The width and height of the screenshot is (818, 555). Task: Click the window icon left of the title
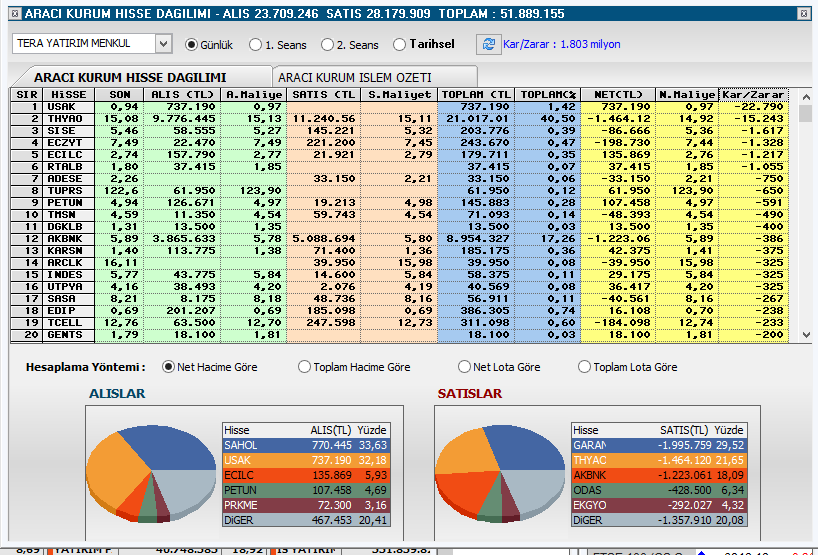(15, 14)
